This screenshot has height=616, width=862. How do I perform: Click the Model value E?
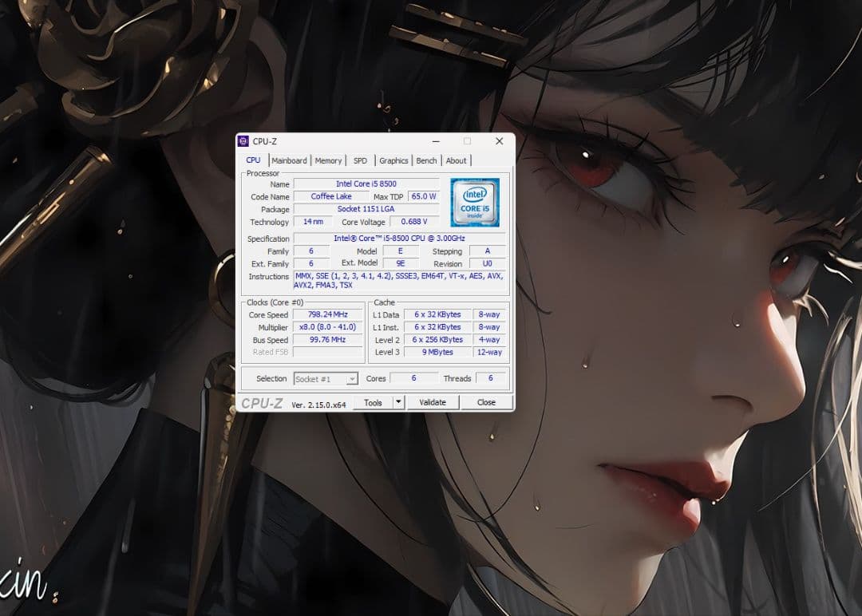click(x=400, y=251)
